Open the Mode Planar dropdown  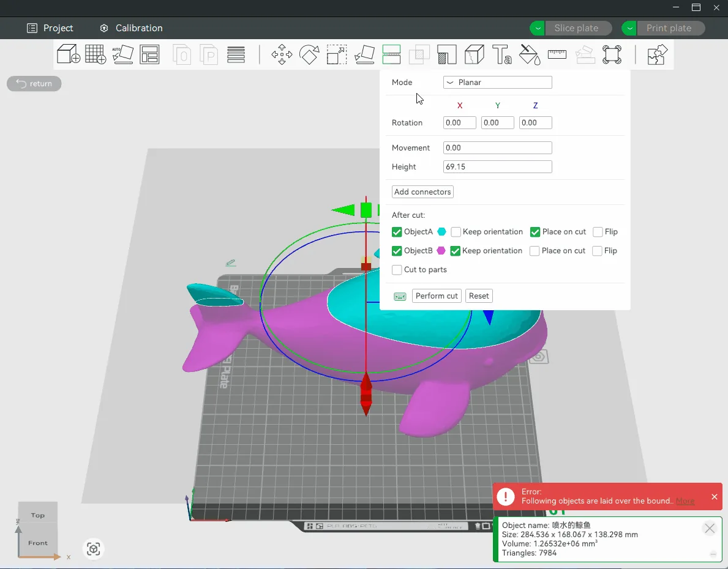[497, 82]
